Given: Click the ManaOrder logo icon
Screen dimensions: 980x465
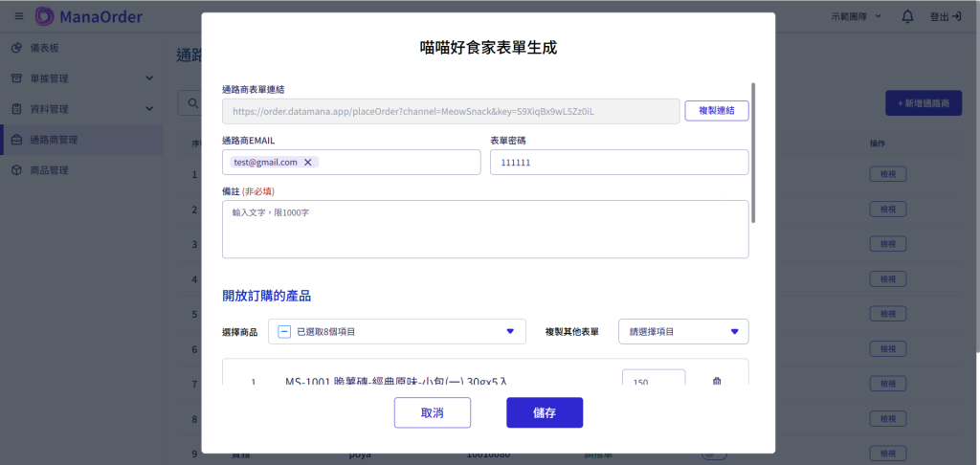Looking at the screenshot, I should (x=45, y=16).
